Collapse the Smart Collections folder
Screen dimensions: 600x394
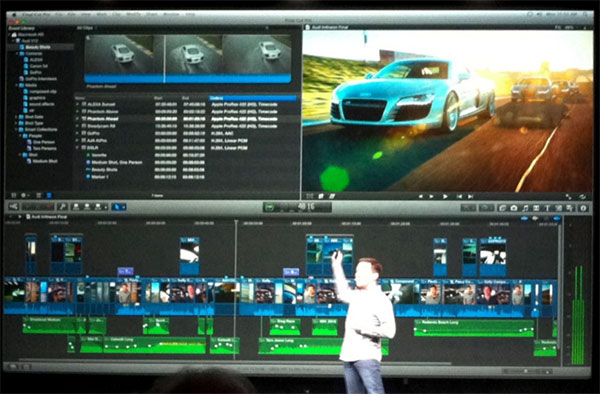(16, 129)
